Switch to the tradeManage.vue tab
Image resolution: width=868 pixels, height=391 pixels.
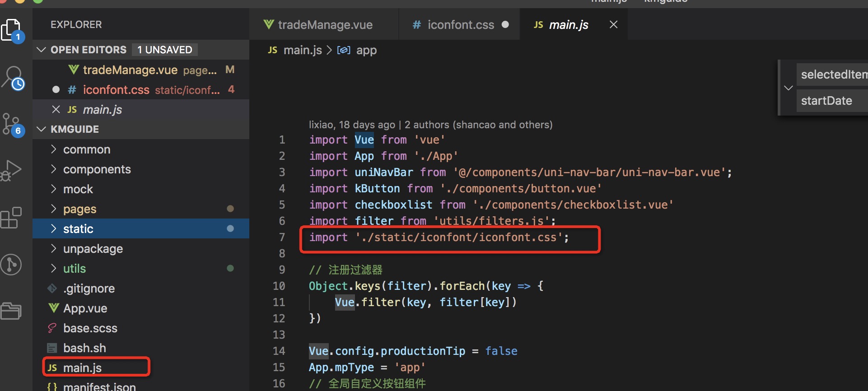point(324,24)
